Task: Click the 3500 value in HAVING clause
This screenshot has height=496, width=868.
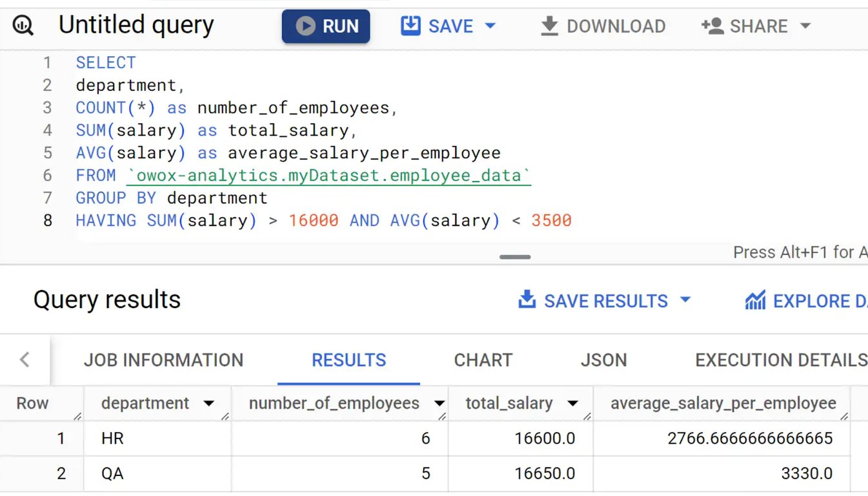Action: [551, 220]
